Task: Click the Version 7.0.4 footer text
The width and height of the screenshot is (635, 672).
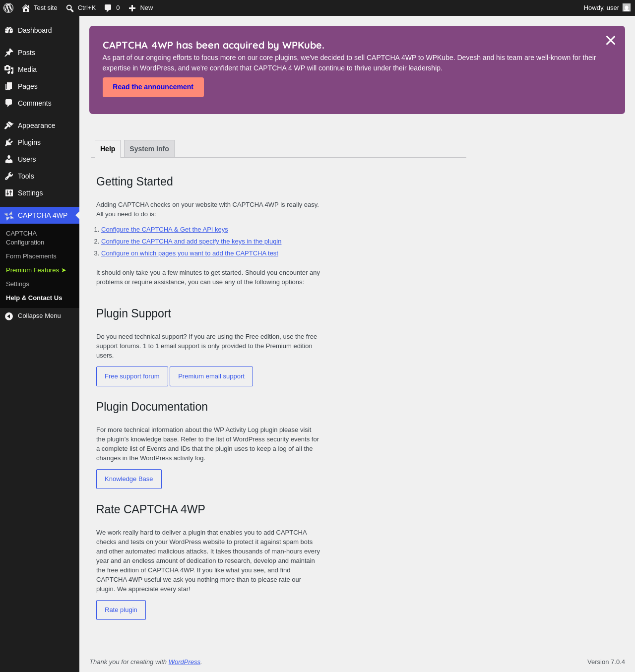Action: [x=606, y=662]
